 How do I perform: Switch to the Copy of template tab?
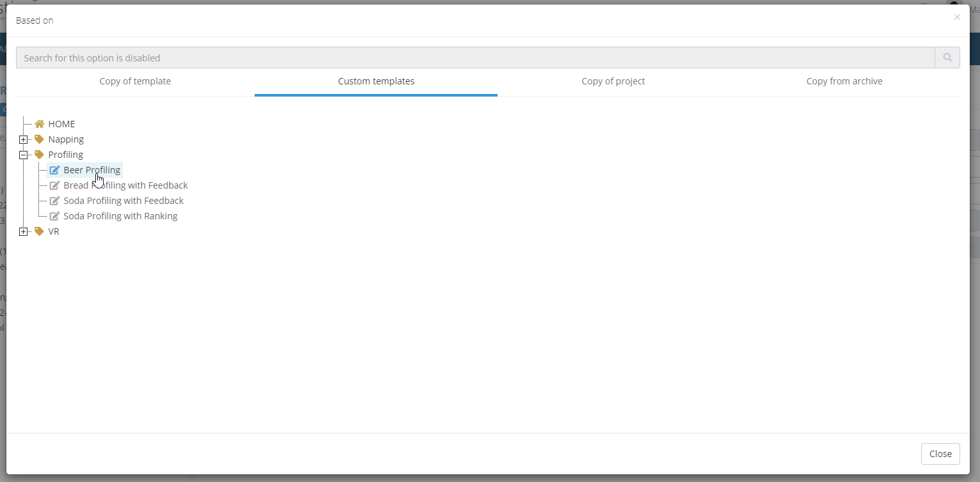tap(135, 81)
